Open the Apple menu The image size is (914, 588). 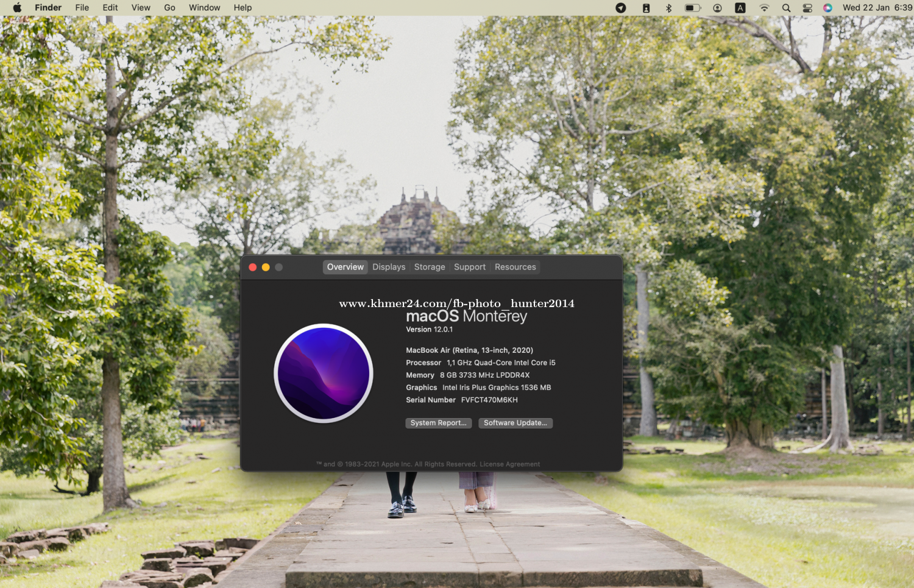(17, 8)
